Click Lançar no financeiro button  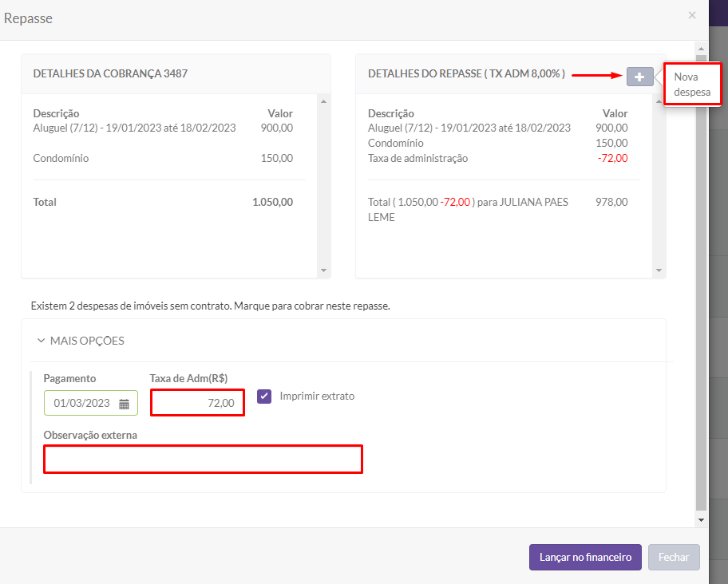pyautogui.click(x=585, y=557)
